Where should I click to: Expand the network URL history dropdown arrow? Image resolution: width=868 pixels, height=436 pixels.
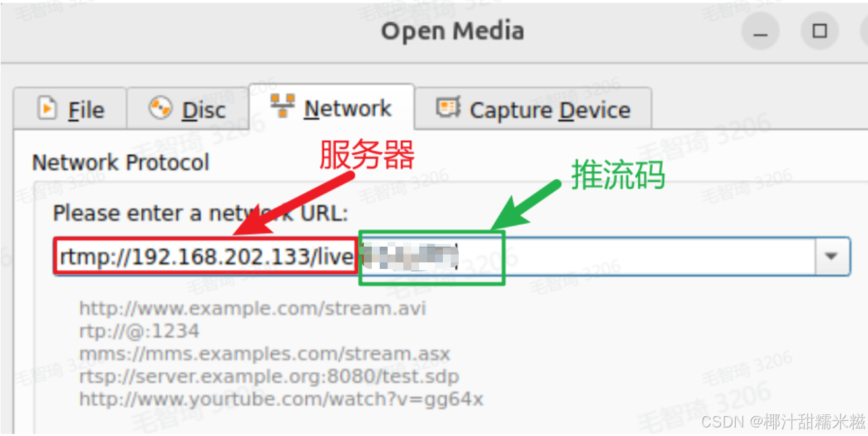coord(832,256)
